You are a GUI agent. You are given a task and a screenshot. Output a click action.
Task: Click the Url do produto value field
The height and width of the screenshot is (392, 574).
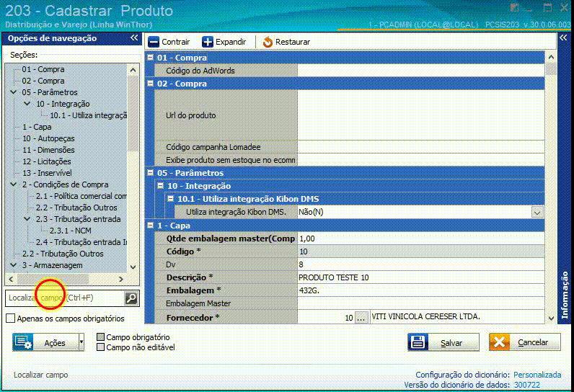(421, 115)
